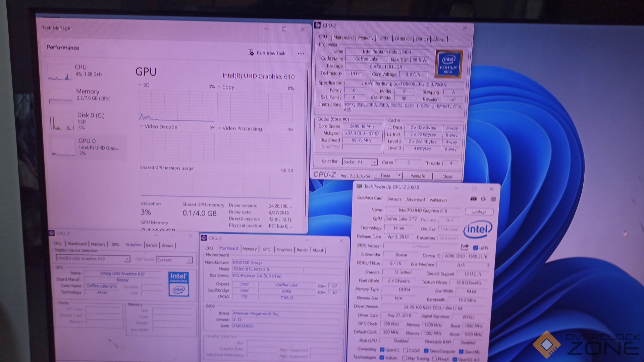Click BIOS share/export arrow icon
Image resolution: width=644 pixels, height=362 pixels.
pyautogui.click(x=464, y=247)
